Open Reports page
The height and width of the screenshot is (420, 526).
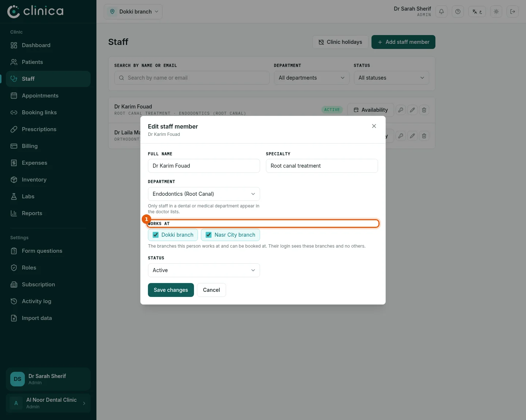tap(48, 213)
